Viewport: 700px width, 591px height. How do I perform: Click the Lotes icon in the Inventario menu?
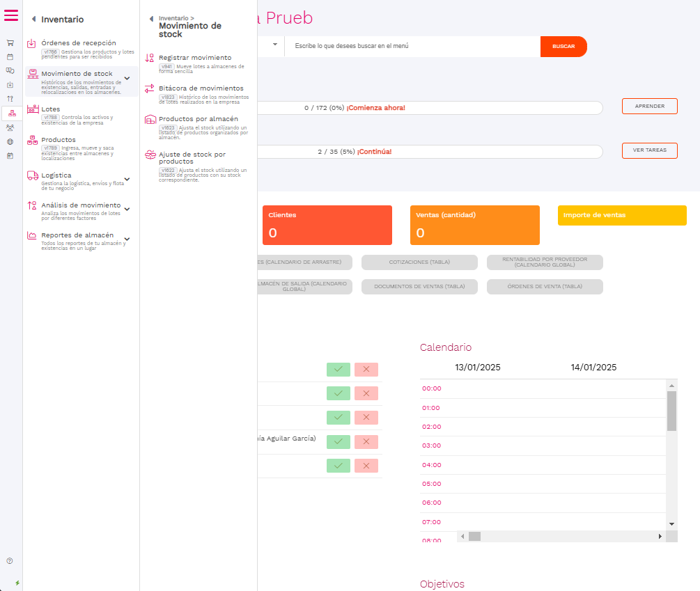(x=32, y=109)
